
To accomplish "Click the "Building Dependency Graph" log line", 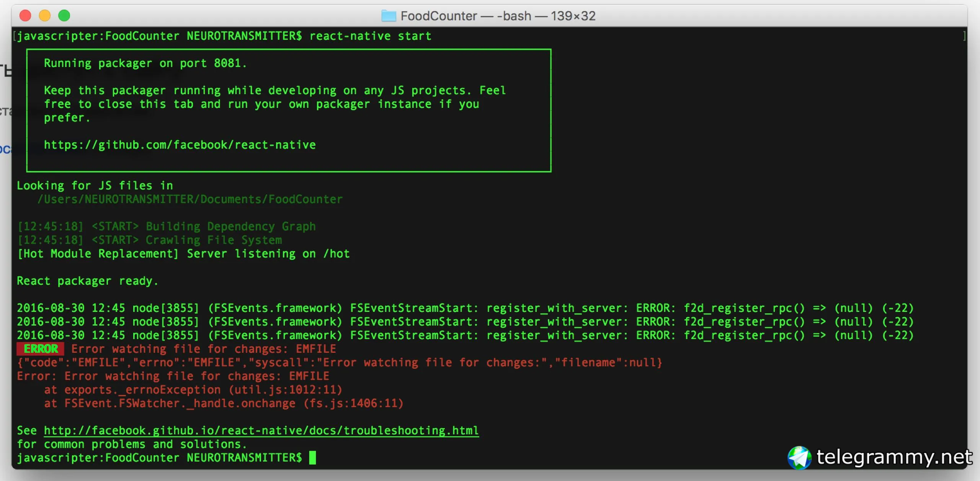I will [x=167, y=227].
